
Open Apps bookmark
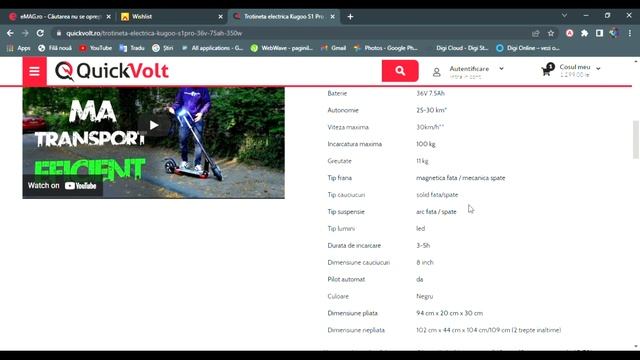coord(19,48)
